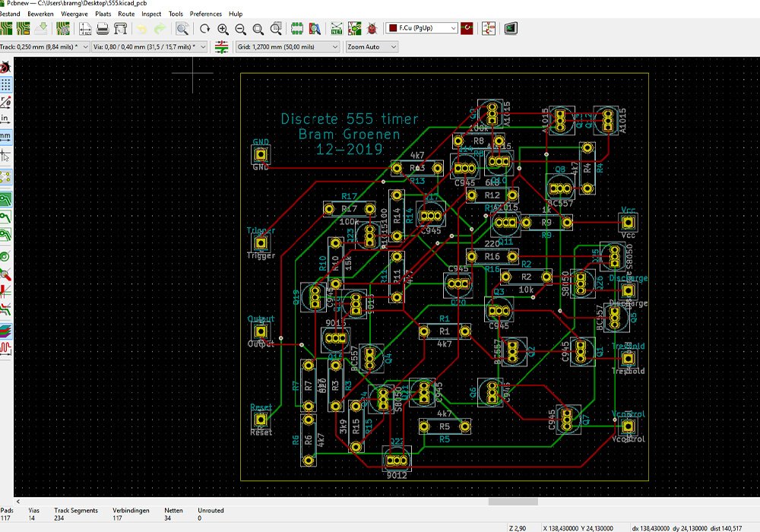Toggle microwave toolbar icon
This screenshot has height=532, width=760.
click(x=5, y=348)
